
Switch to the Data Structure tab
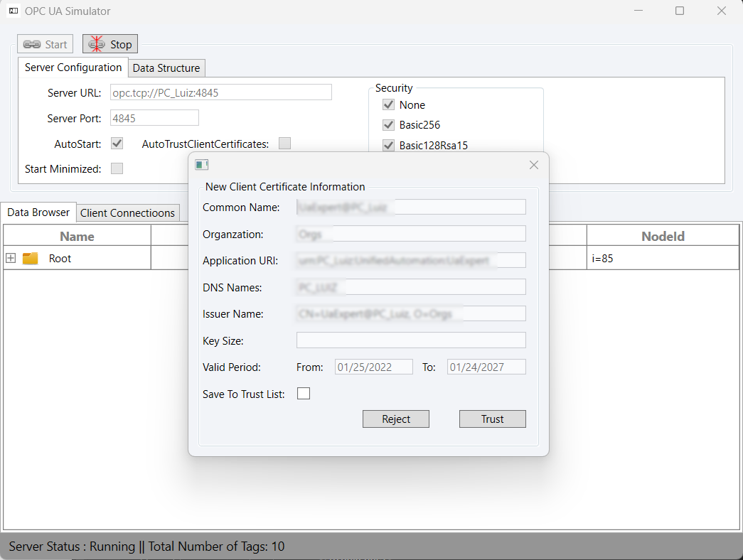pos(166,68)
